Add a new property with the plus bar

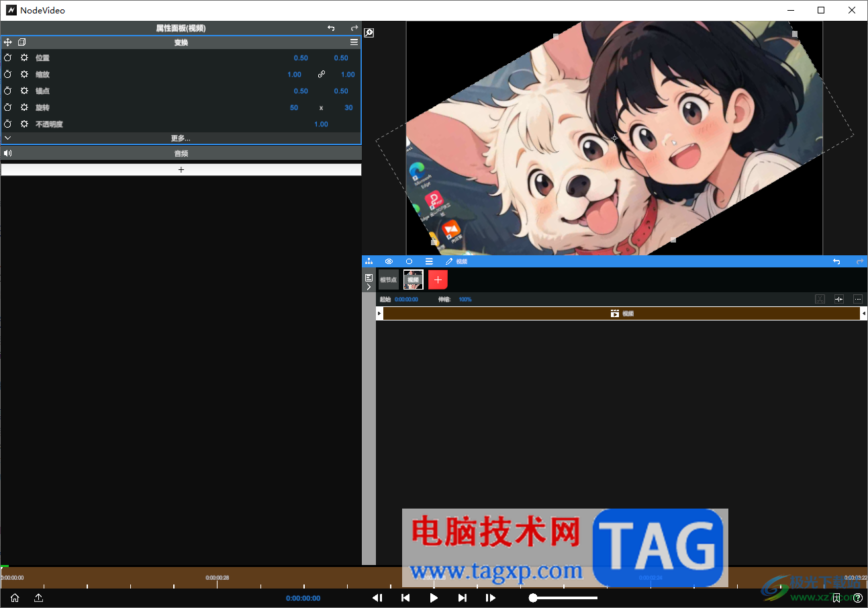[x=181, y=170]
